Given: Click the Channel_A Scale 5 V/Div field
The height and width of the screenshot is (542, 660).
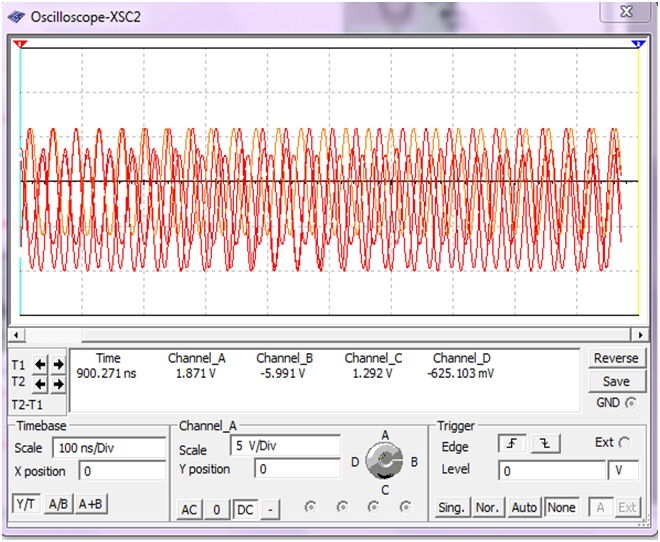Looking at the screenshot, I should 285,447.
